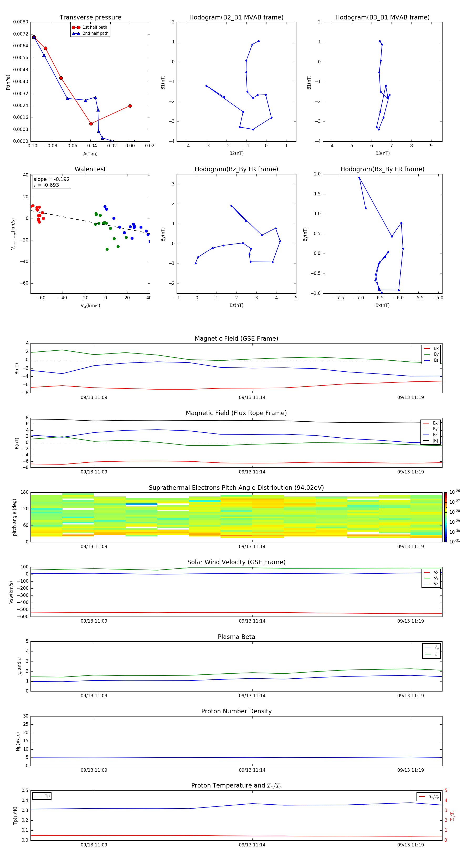
Task: Click the "By'" legend entry in Flux Rope plot
Action: (x=431, y=429)
